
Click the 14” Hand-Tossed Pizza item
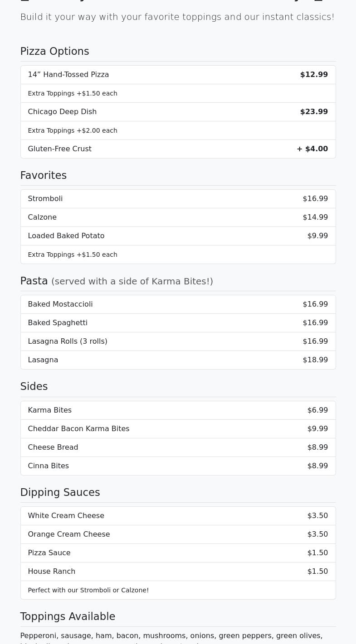coord(68,75)
